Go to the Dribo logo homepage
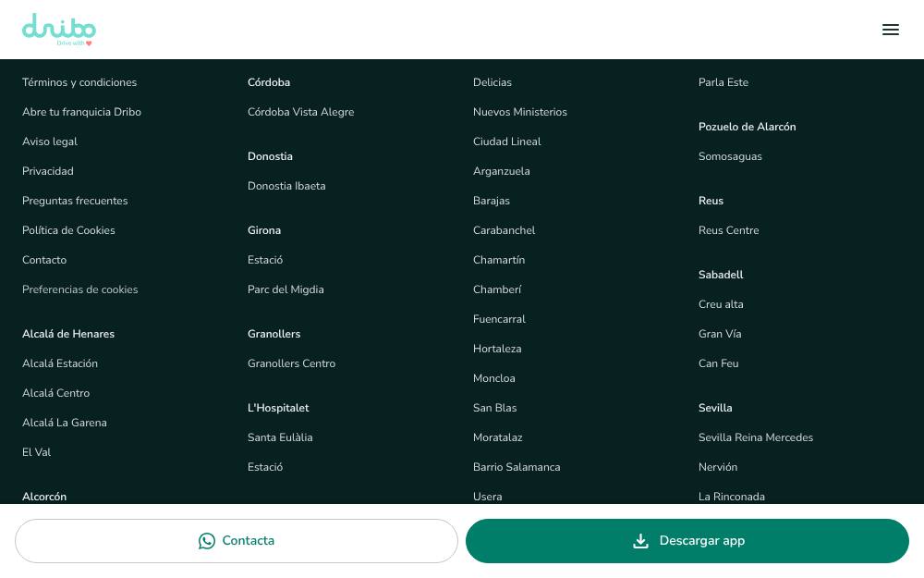 (x=59, y=30)
